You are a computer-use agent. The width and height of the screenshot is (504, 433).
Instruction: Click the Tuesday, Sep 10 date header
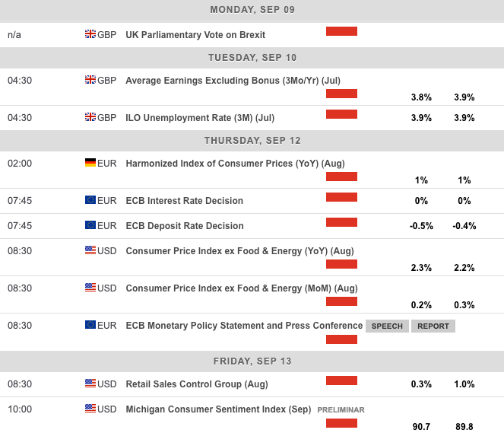pos(252,57)
